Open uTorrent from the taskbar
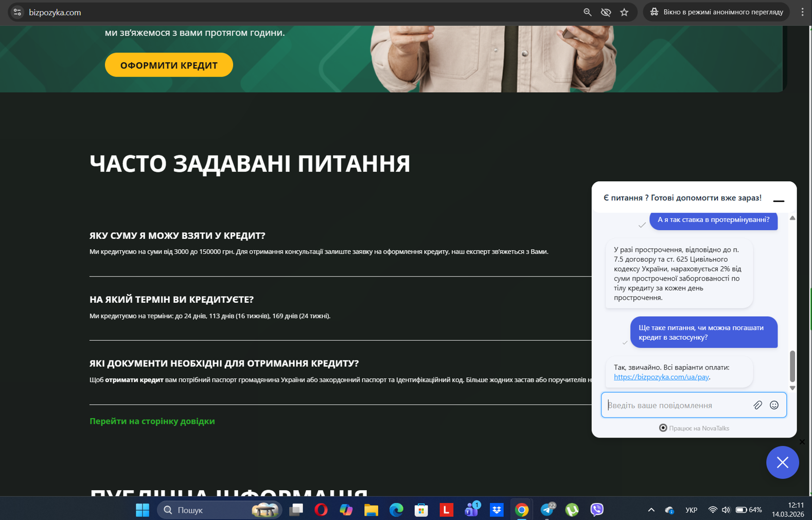 point(572,510)
